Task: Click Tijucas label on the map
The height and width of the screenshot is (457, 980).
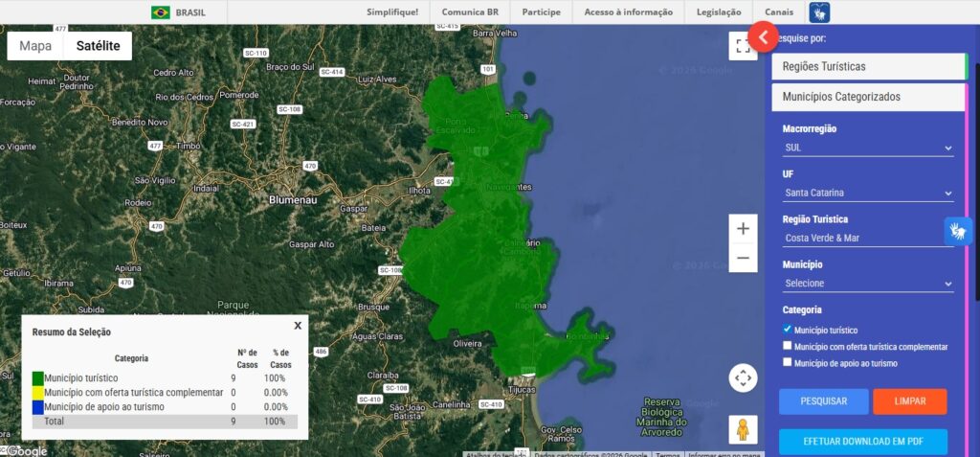Action: [522, 389]
